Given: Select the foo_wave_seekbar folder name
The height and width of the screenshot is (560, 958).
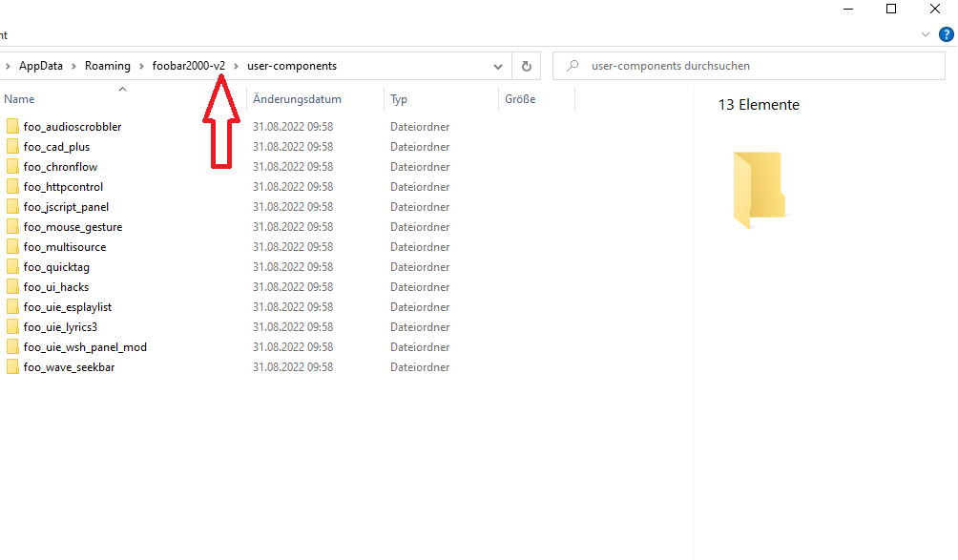Looking at the screenshot, I should point(69,367).
